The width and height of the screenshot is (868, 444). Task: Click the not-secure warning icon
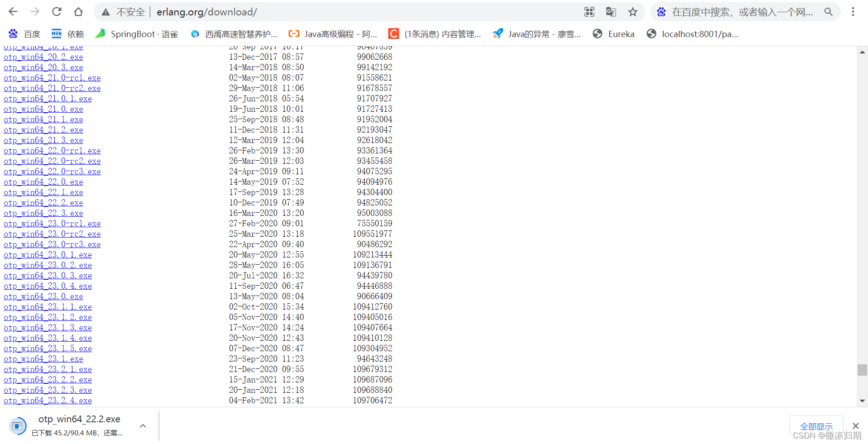point(106,12)
